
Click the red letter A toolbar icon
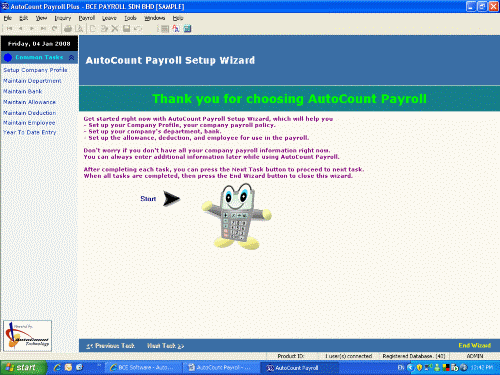click(x=176, y=29)
